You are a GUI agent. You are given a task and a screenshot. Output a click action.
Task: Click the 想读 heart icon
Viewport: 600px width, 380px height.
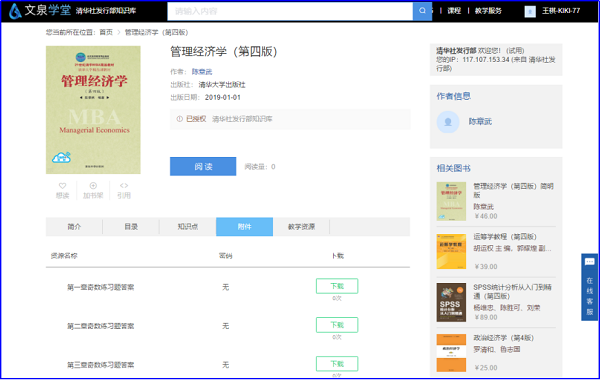click(x=62, y=186)
